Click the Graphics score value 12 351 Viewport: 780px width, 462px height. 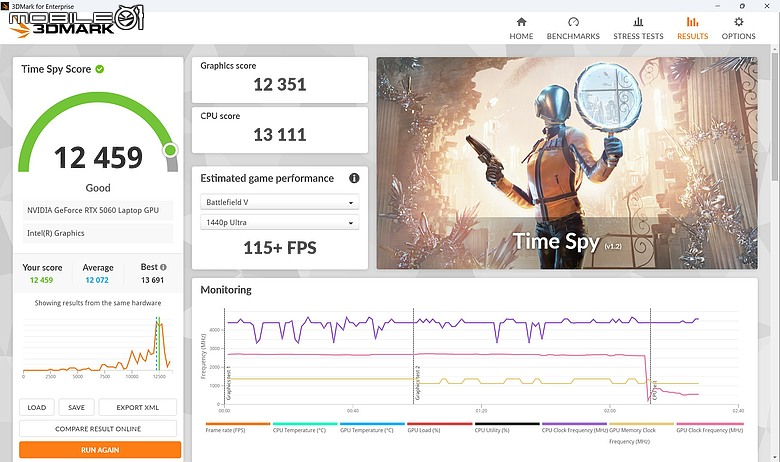(x=280, y=85)
